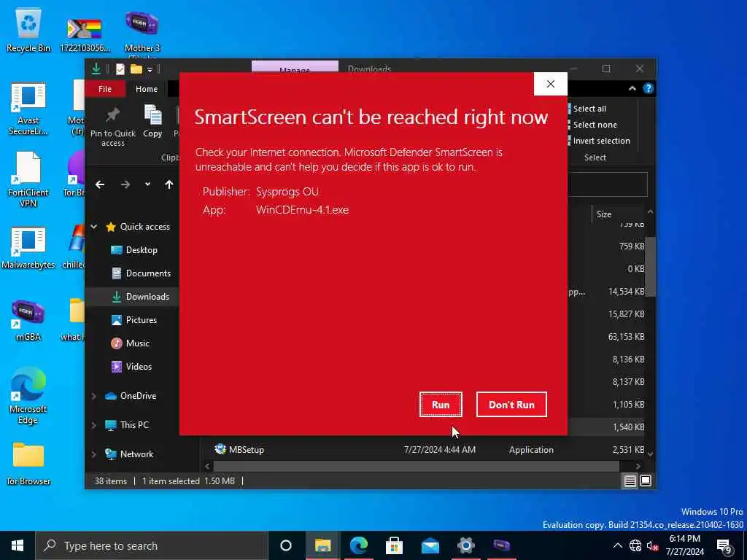Click Pin to Quick access icon

pos(113,125)
